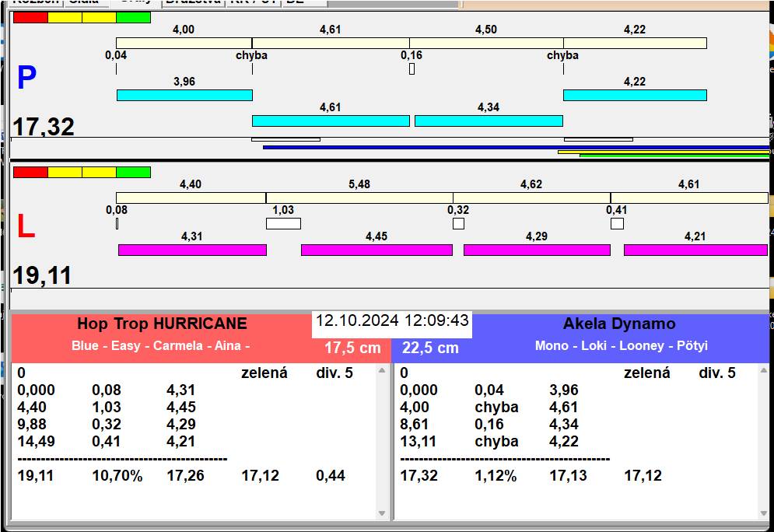Click the long dark blue timeline bar
This screenshot has width=774, height=532.
(515, 146)
